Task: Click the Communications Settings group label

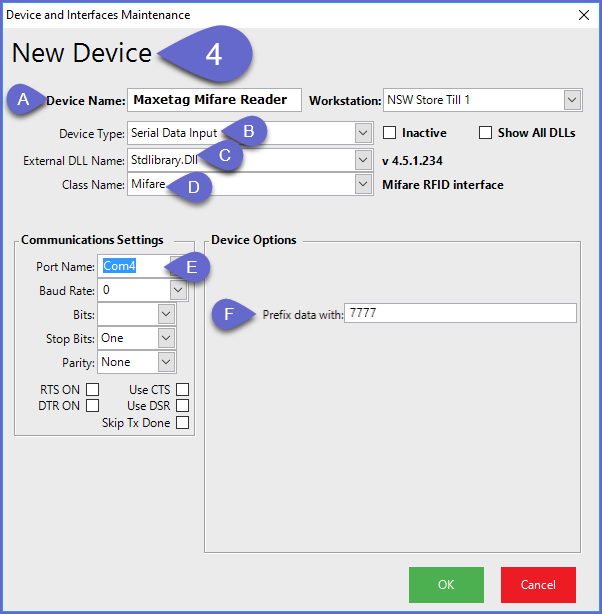Action: pyautogui.click(x=92, y=240)
